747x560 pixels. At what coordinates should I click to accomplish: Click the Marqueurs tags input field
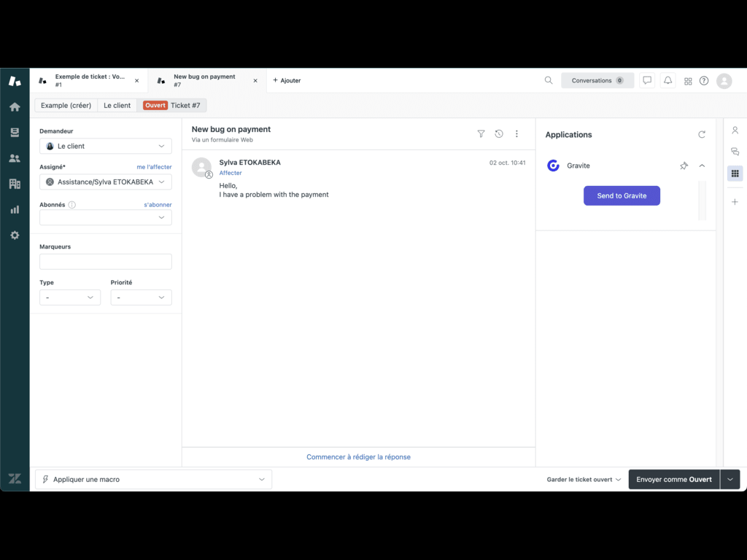[106, 262]
